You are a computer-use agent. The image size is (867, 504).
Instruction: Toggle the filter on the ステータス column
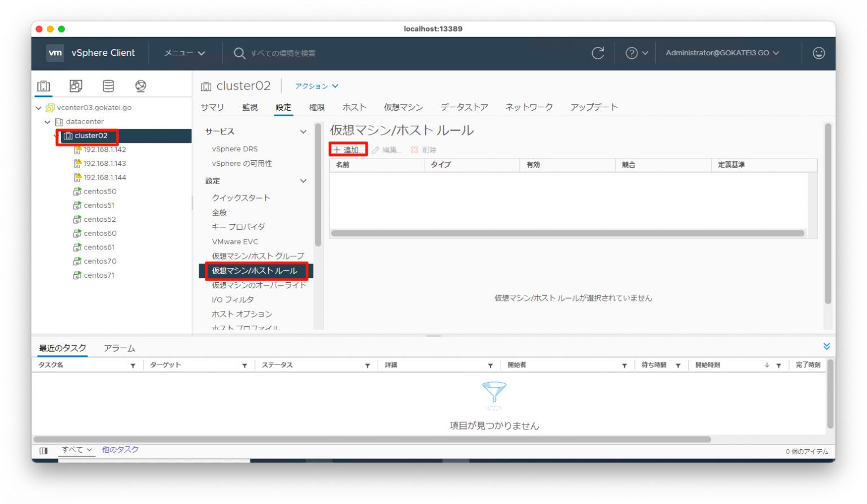point(367,365)
